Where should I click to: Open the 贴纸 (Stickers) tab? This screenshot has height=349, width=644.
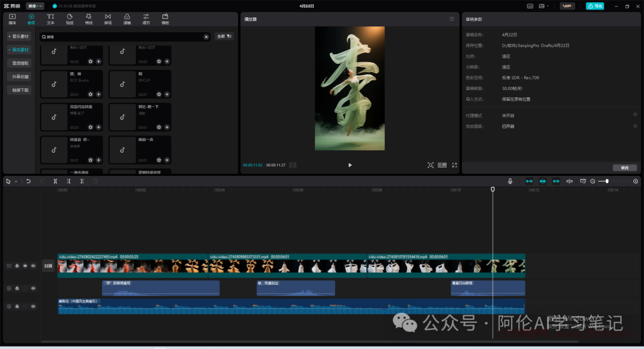70,19
